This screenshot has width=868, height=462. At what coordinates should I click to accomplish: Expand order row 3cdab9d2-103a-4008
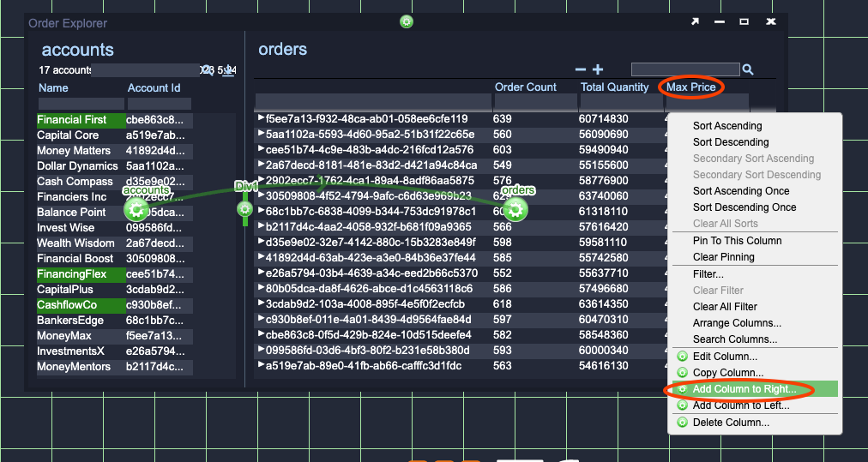coord(262,303)
